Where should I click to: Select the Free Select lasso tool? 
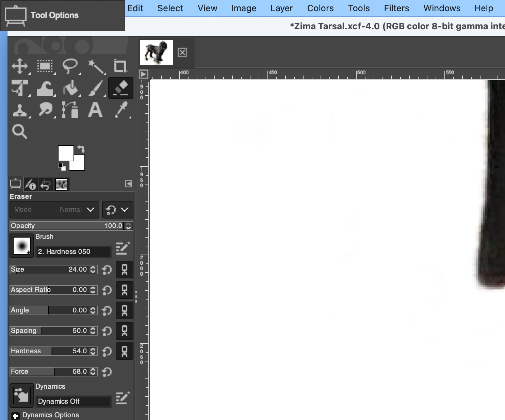pyautogui.click(x=70, y=66)
